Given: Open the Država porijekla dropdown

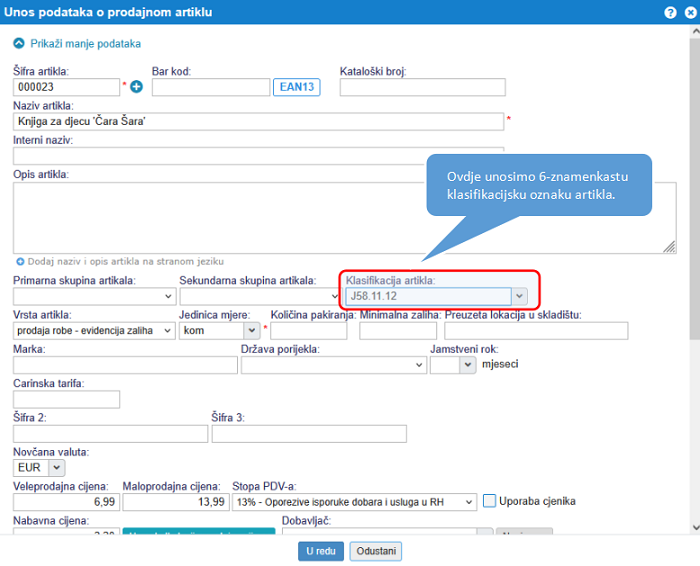Looking at the screenshot, I should point(418,366).
